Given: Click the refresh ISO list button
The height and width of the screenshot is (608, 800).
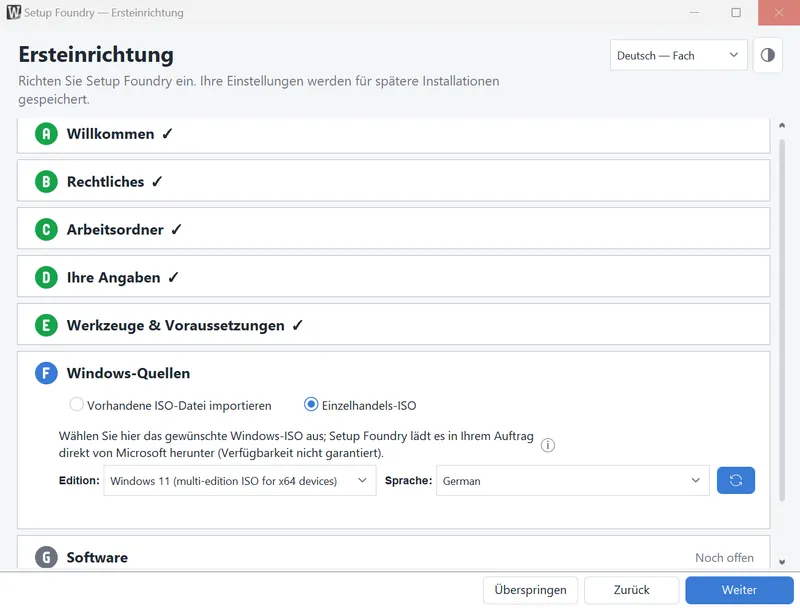Looking at the screenshot, I should point(735,480).
